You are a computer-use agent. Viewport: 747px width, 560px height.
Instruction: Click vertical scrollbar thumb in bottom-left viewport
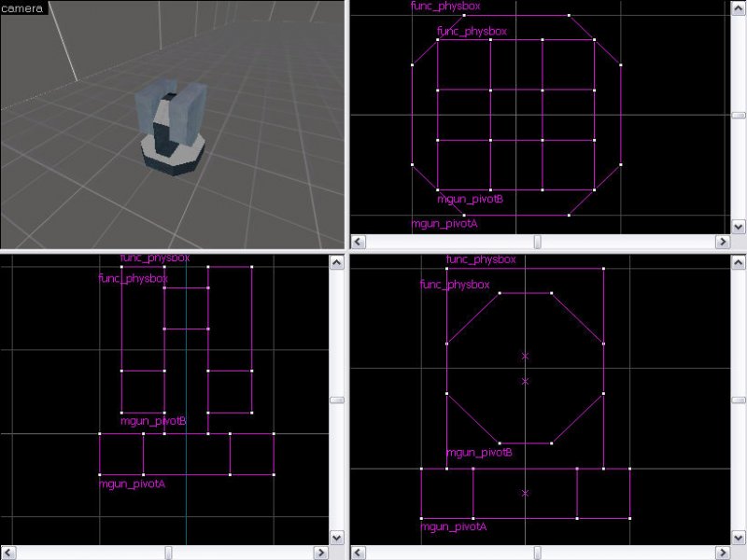(337, 400)
